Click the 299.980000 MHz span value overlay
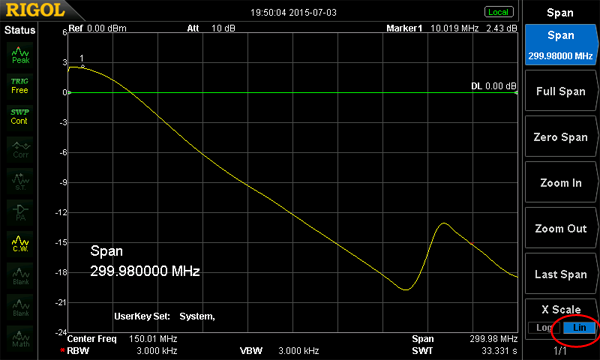This screenshot has height=360, width=600. coord(145,271)
